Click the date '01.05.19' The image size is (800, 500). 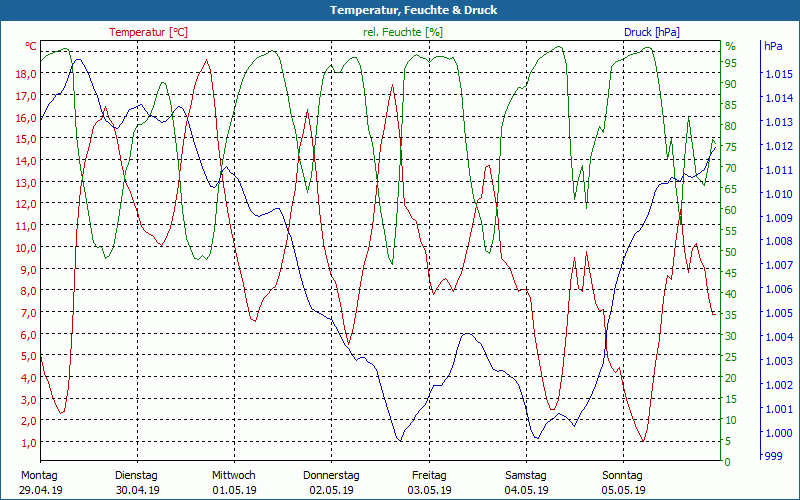(x=235, y=490)
